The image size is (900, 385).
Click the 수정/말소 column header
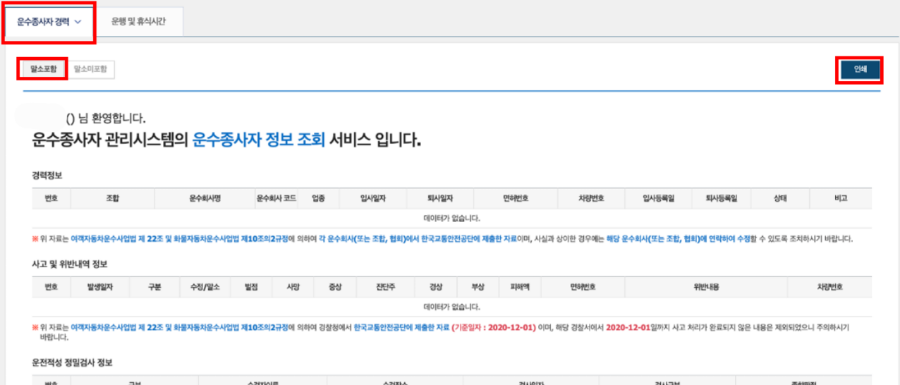coord(204,286)
